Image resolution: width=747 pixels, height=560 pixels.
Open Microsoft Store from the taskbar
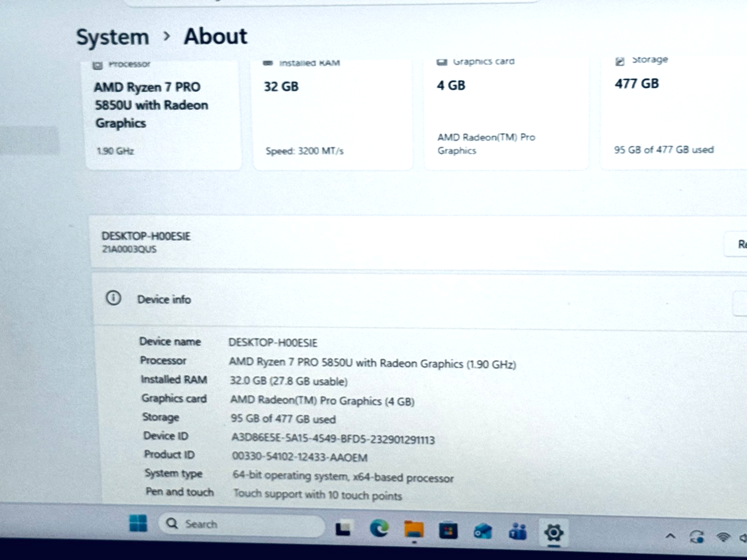pos(448,531)
